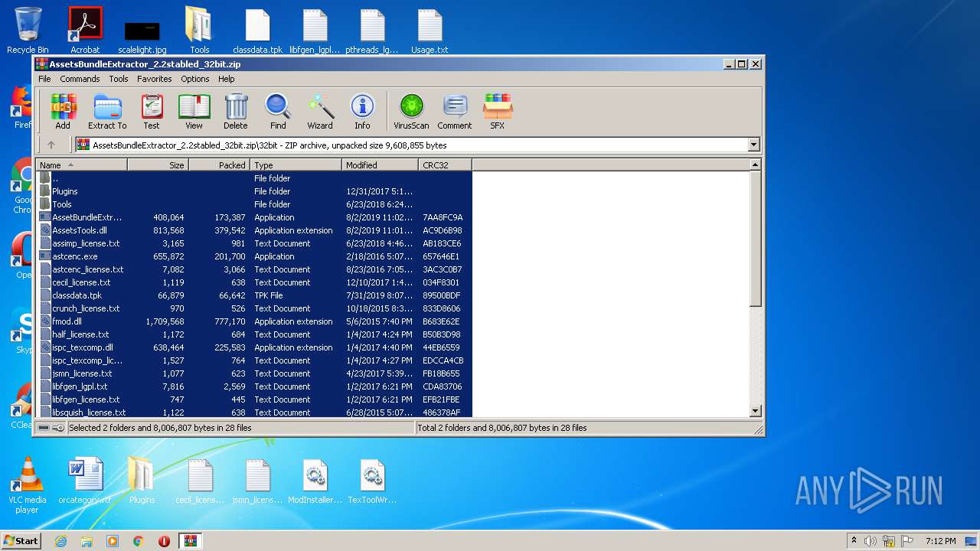The image size is (980, 551).
Task: Select the libfgen_lgpl.txt file row
Action: [254, 386]
